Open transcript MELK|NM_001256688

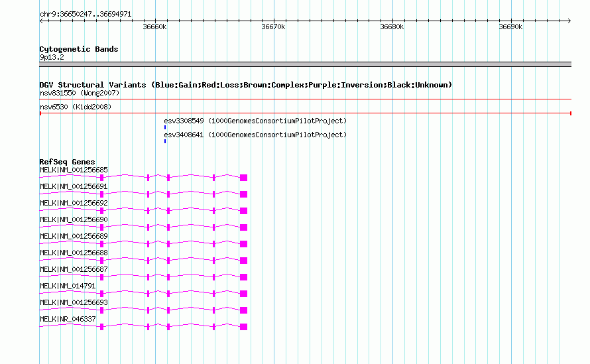[x=74, y=253]
